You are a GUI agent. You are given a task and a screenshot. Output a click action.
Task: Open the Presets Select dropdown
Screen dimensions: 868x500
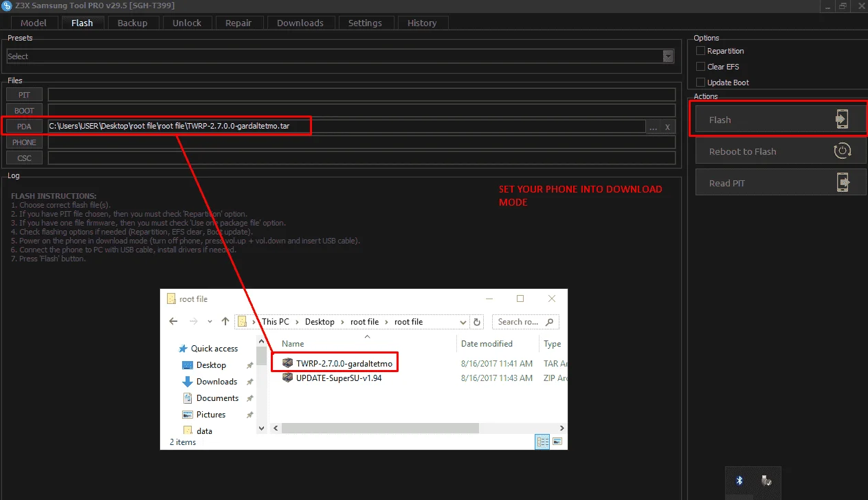click(668, 56)
